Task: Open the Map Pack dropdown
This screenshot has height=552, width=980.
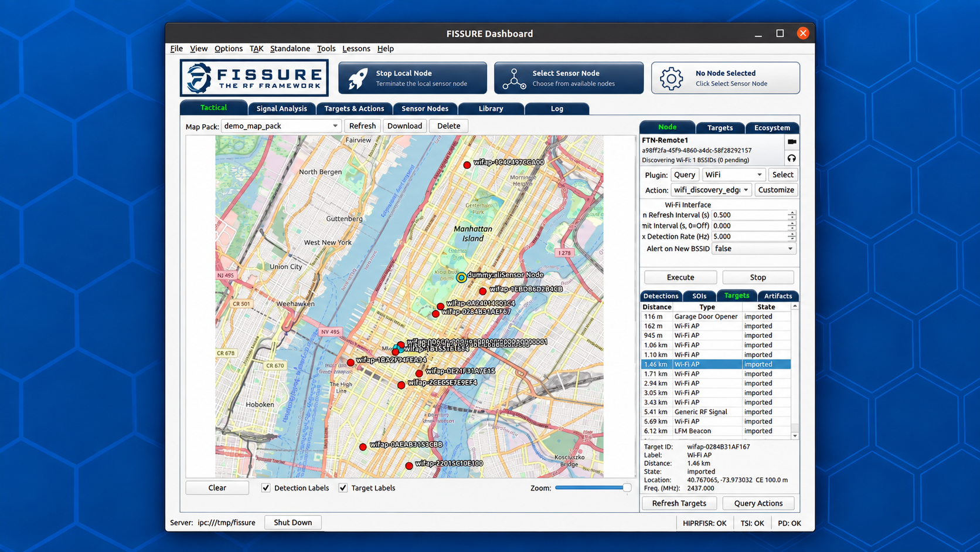Action: [x=281, y=126]
